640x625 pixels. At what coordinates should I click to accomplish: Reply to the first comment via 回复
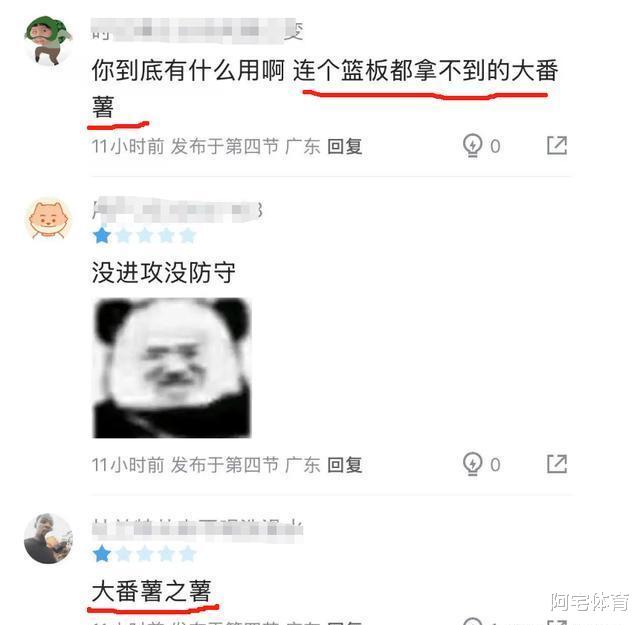[345, 146]
